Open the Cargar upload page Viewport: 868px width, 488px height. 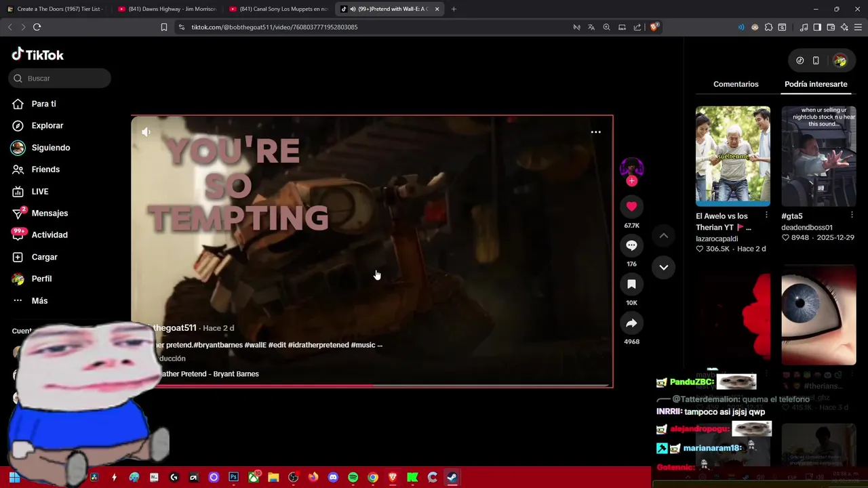[x=44, y=257]
